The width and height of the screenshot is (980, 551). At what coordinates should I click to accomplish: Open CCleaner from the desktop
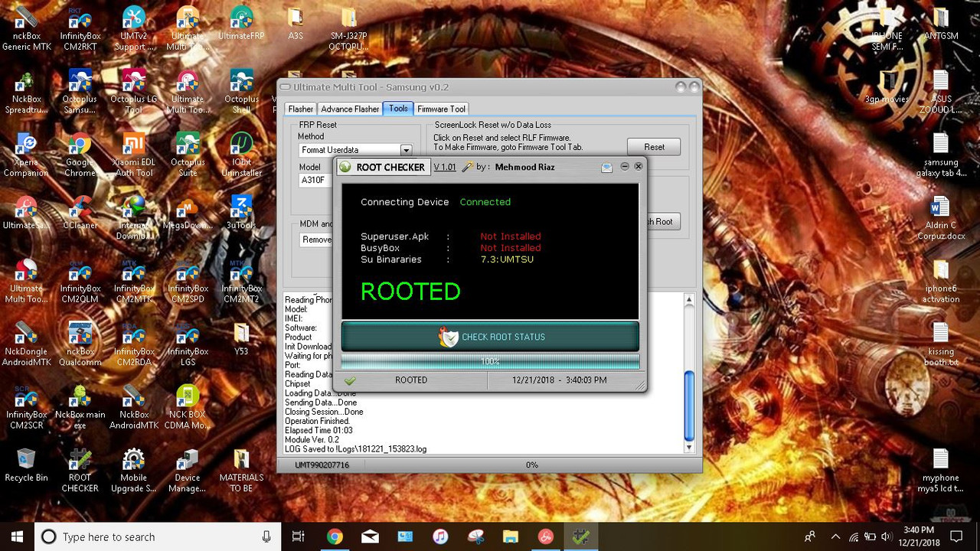[80, 214]
